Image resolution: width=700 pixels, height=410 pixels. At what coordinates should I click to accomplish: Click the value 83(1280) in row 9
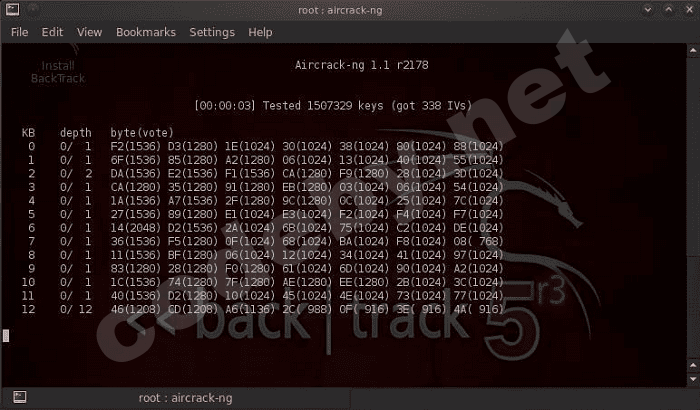(x=136, y=268)
